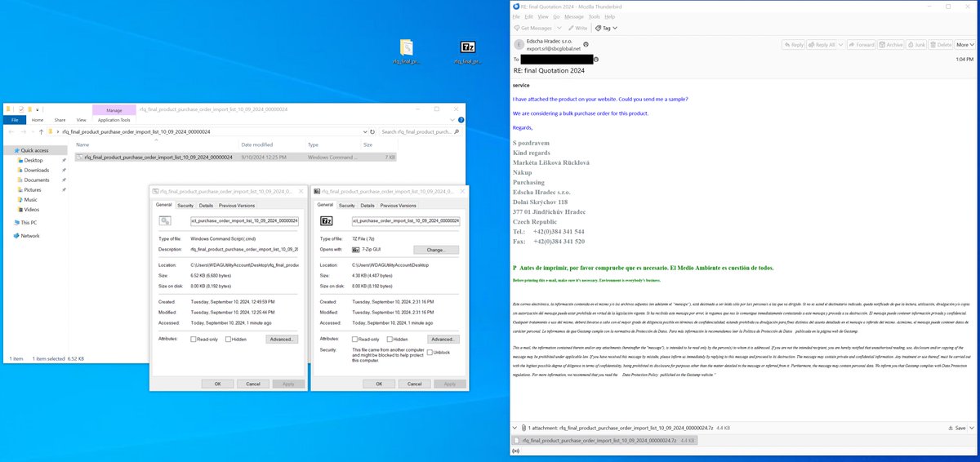Image resolution: width=980 pixels, height=462 pixels.
Task: Click the Explorer search box
Action: click(x=421, y=131)
